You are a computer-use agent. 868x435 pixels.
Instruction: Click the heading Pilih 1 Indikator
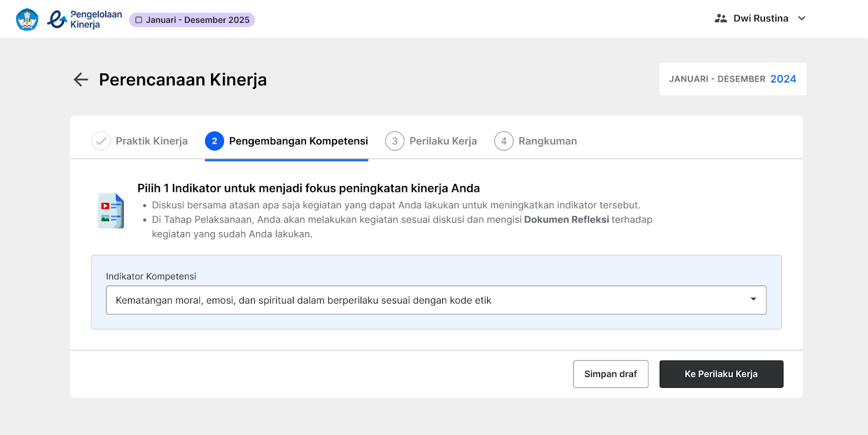coord(309,188)
